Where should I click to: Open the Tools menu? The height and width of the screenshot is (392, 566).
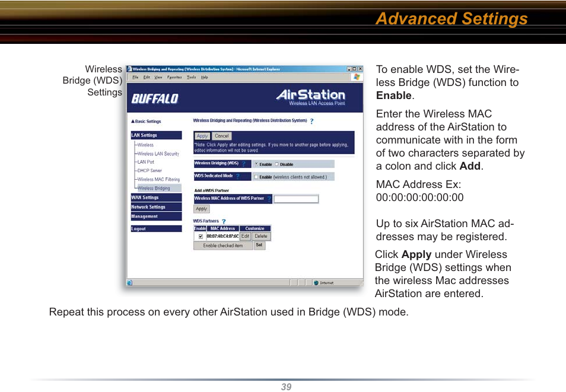(191, 77)
